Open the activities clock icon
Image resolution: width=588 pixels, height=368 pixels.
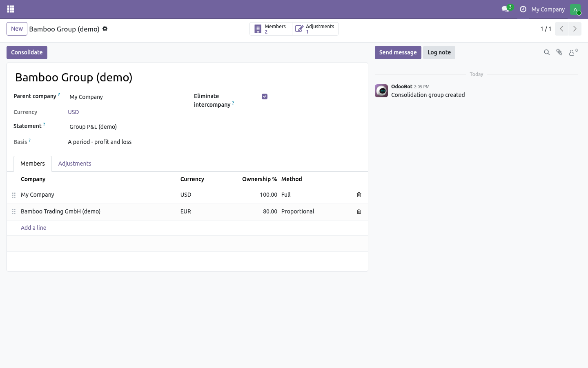(523, 9)
